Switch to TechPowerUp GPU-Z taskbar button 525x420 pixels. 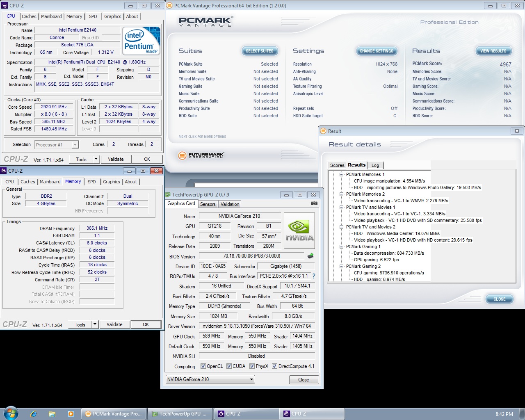(x=180, y=414)
